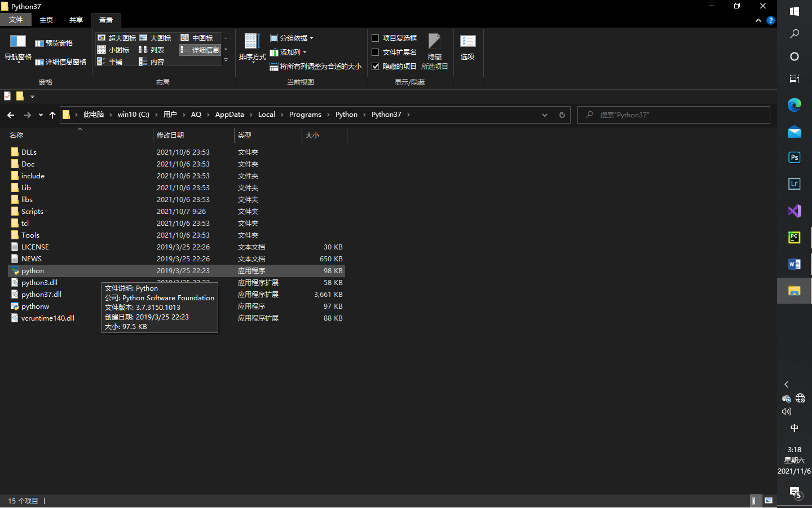Image resolution: width=812 pixels, height=508 pixels.
Task: Switch layout to Large icons (大图标)
Action: [155, 38]
